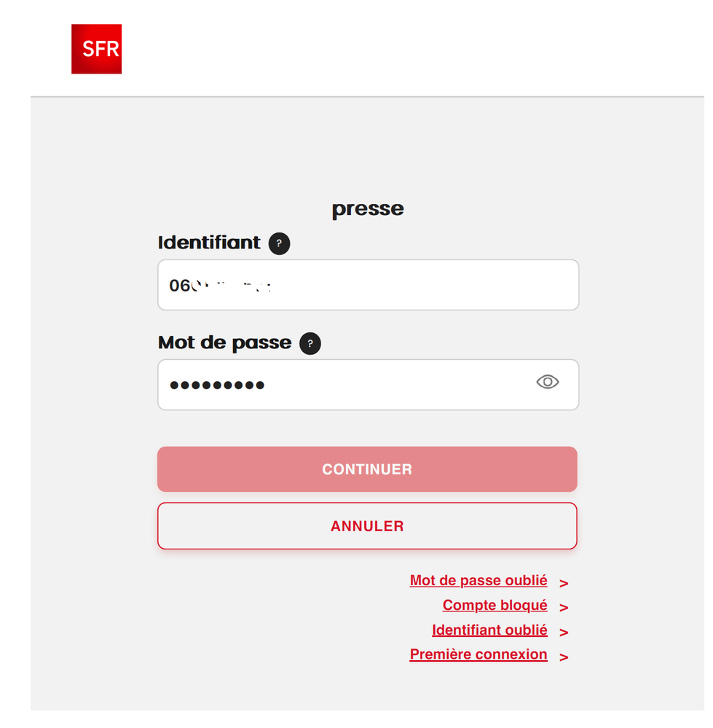Click arrow beside Compte bloqué

pyautogui.click(x=564, y=607)
